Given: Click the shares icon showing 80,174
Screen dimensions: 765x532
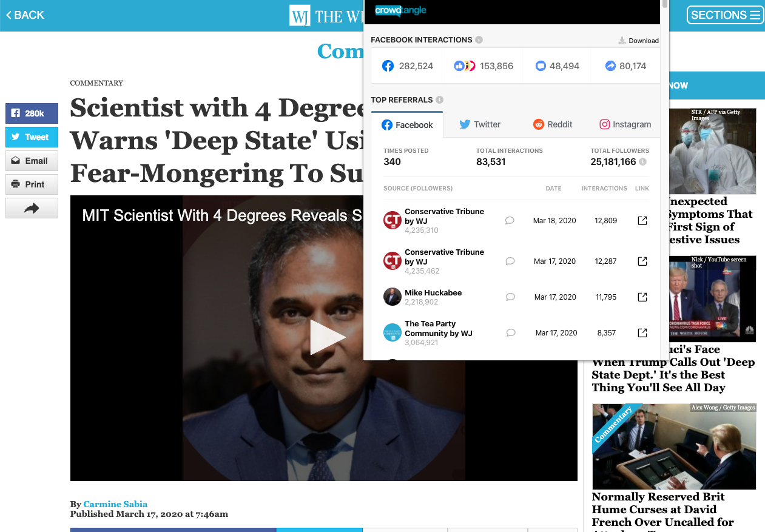Looking at the screenshot, I should click(x=610, y=66).
